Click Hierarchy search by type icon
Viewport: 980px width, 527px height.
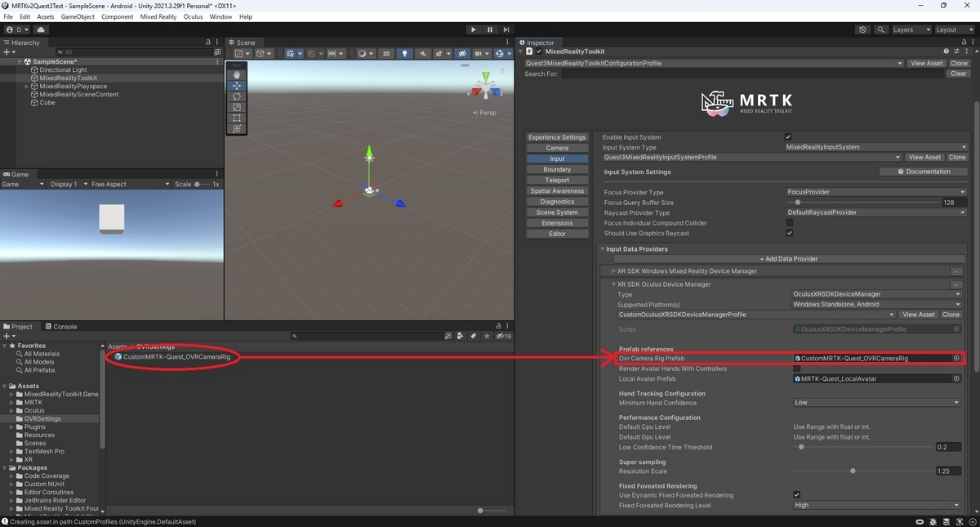point(217,51)
